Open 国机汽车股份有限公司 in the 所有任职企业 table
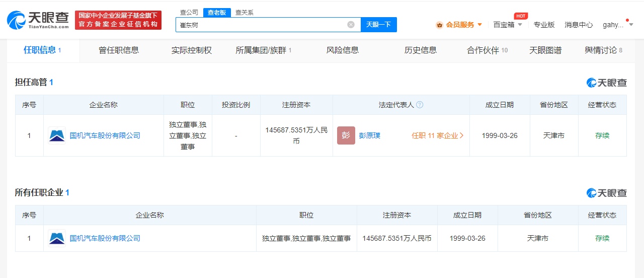 (x=105, y=238)
